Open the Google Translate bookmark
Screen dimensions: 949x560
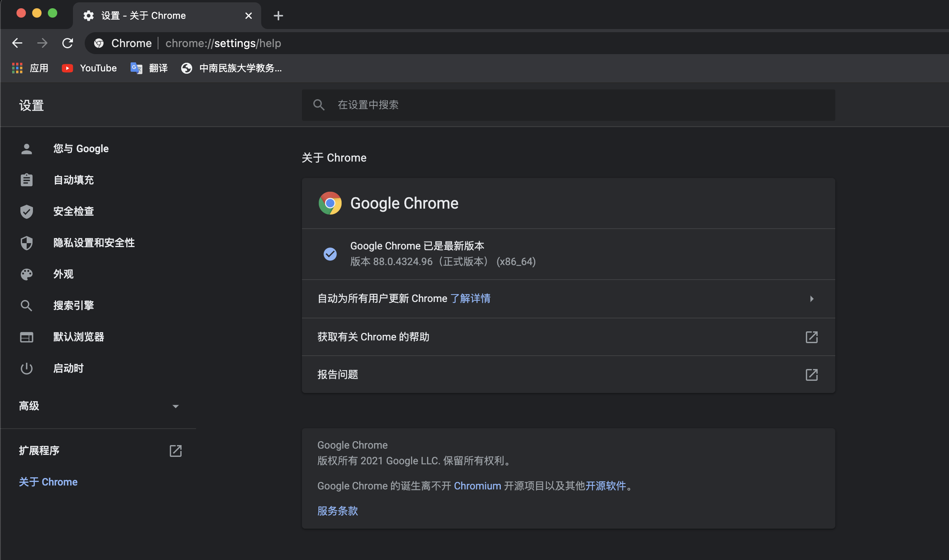(x=149, y=68)
